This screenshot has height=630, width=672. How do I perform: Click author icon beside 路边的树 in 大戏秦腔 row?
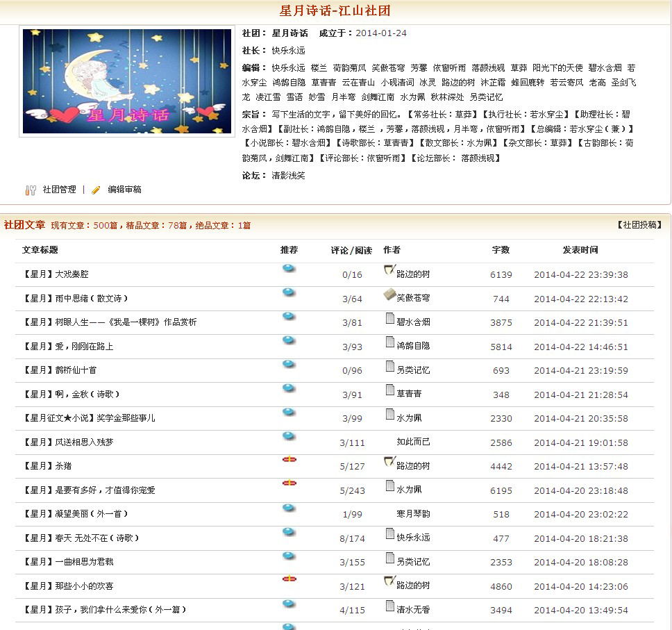389,270
